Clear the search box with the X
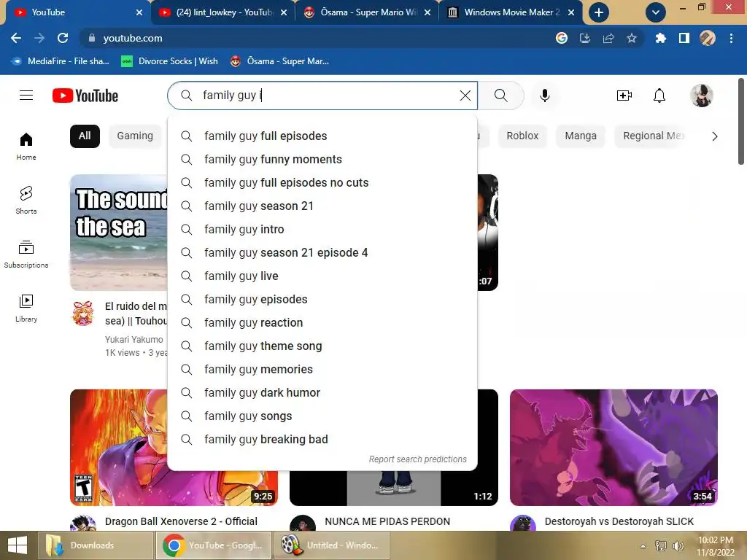This screenshot has width=747, height=560. 465,96
